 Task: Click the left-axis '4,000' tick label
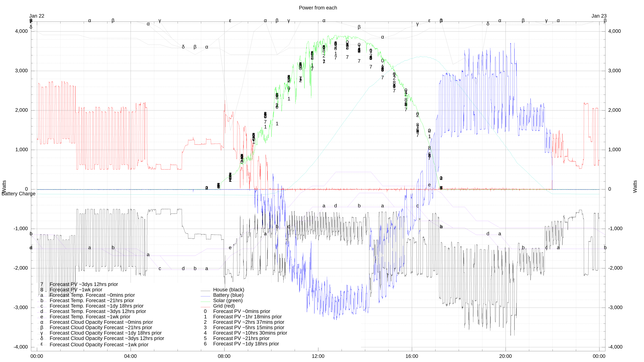point(21,31)
